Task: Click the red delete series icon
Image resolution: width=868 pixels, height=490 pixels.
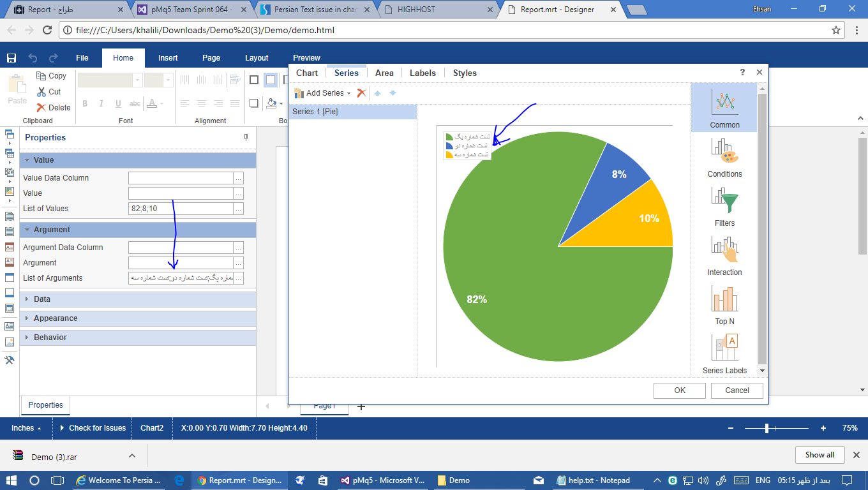Action: pos(361,93)
